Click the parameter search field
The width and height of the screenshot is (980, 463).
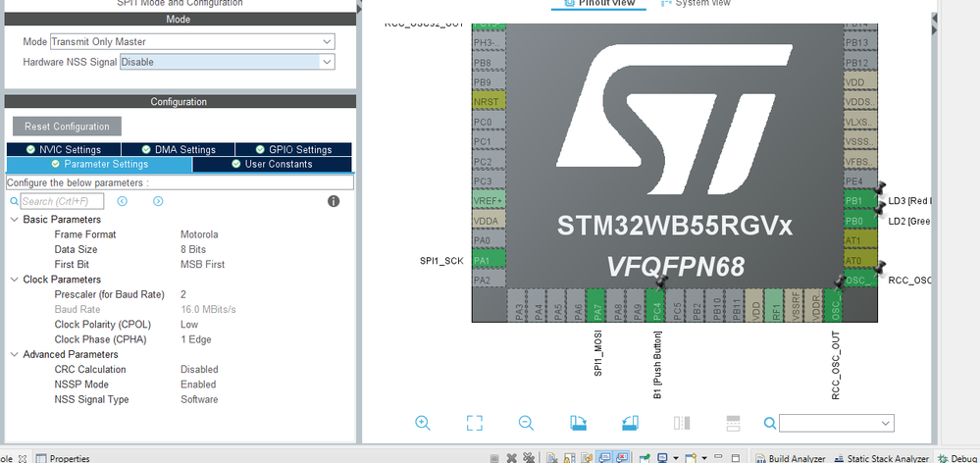[63, 201]
